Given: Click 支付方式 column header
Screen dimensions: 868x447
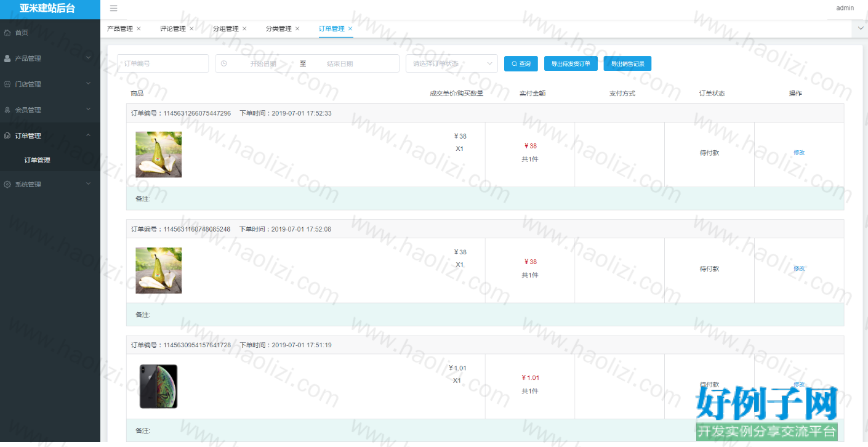Looking at the screenshot, I should 622,94.
